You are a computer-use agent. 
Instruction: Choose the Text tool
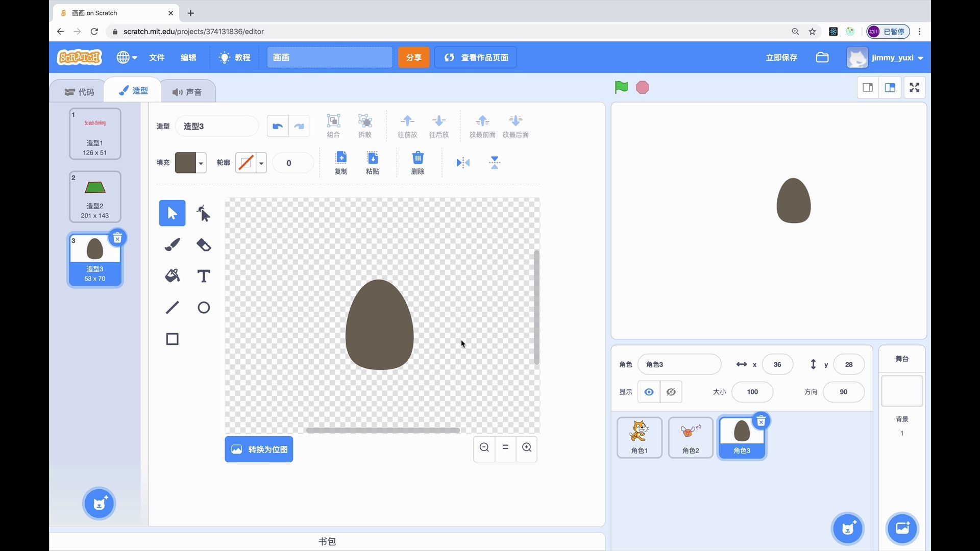point(204,276)
